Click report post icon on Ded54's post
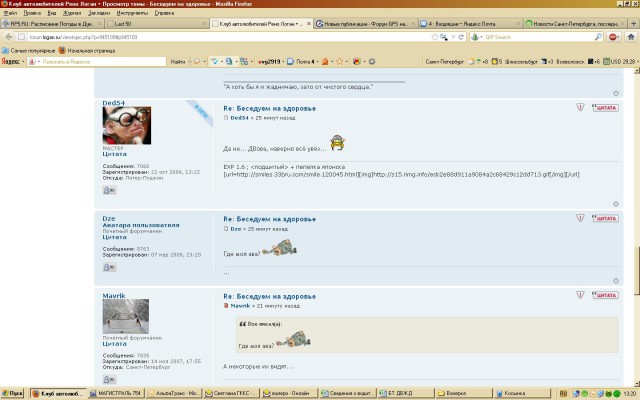This screenshot has width=640, height=400. tap(580, 107)
